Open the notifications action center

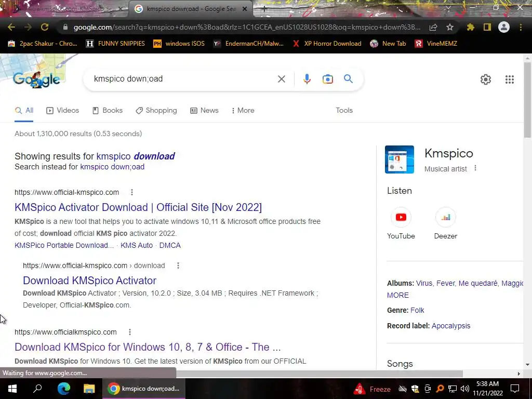point(515,389)
